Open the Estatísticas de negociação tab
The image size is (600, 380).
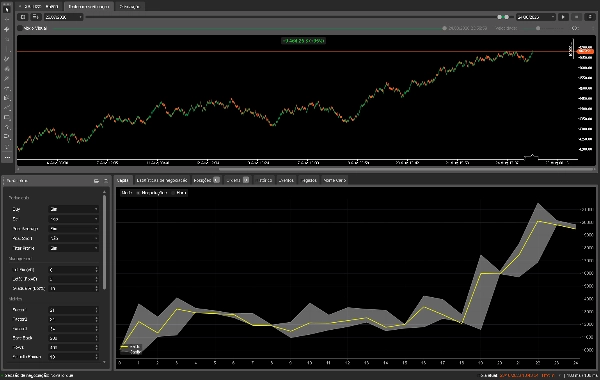(x=162, y=180)
